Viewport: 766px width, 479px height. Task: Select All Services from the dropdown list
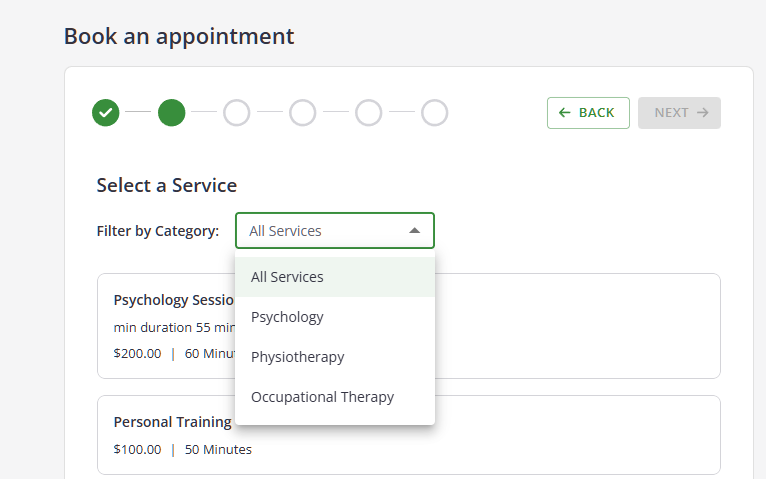(x=288, y=277)
